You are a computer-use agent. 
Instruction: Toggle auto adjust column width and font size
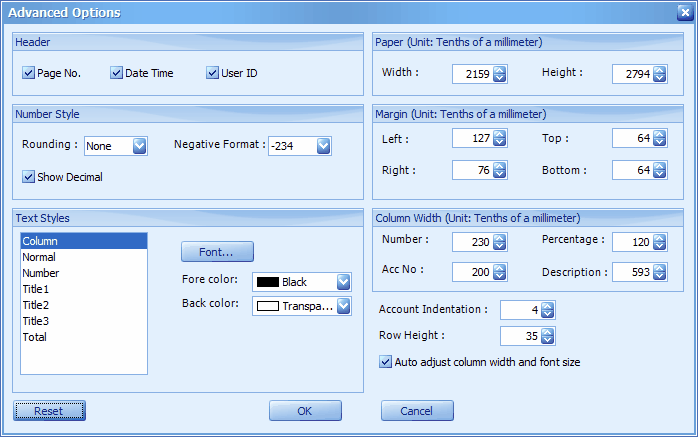[386, 362]
